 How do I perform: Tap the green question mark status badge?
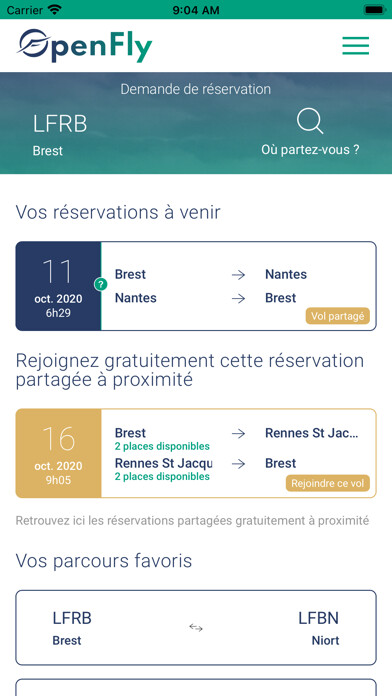tap(101, 285)
